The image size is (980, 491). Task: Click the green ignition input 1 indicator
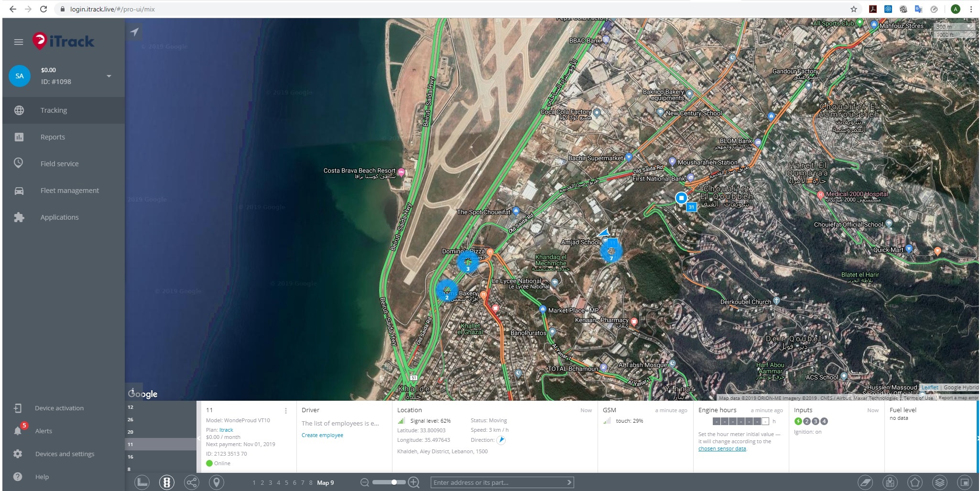pos(798,421)
